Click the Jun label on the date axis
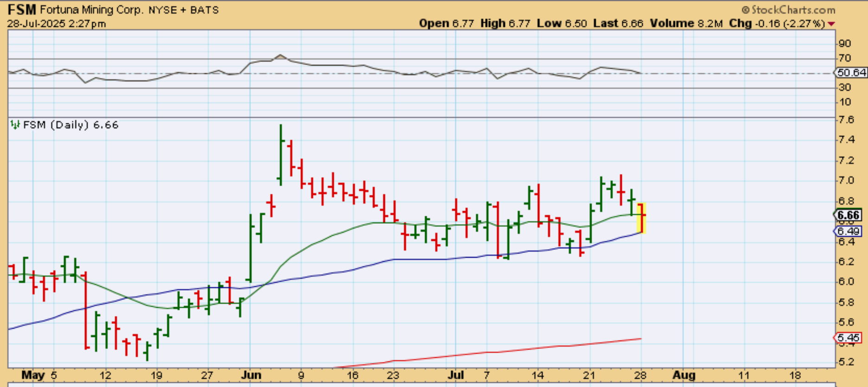This screenshot has width=868, height=387. pyautogui.click(x=251, y=375)
